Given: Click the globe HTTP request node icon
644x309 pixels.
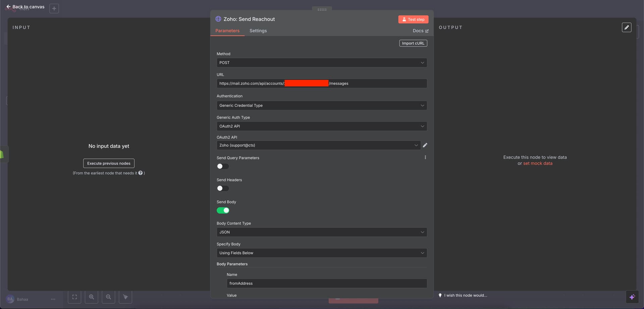Looking at the screenshot, I should click(x=218, y=19).
